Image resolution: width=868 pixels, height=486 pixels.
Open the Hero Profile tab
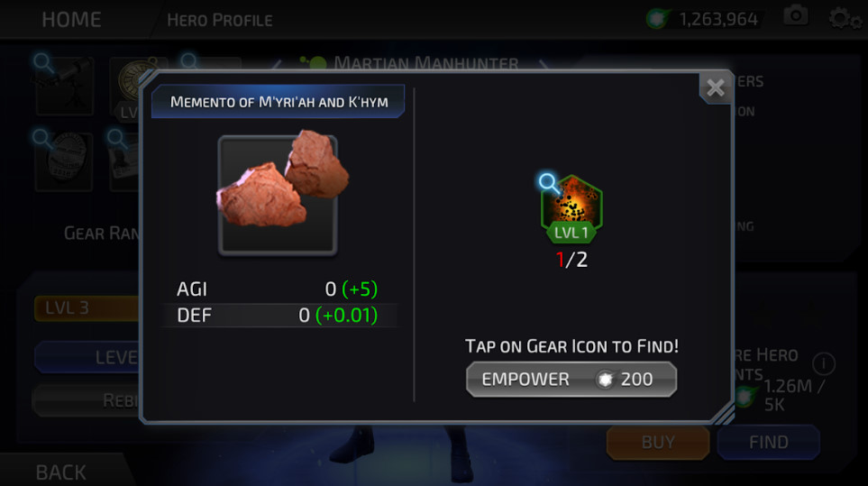(220, 21)
